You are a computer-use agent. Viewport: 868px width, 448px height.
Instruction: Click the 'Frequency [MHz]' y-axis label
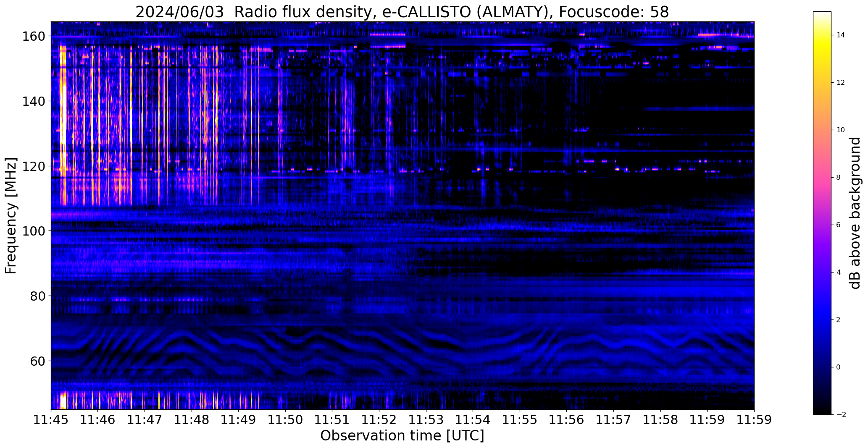pyautogui.click(x=11, y=216)
